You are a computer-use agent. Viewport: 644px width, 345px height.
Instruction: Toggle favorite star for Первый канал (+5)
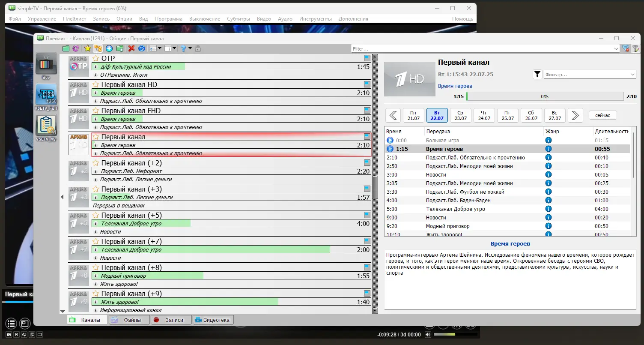tap(96, 215)
